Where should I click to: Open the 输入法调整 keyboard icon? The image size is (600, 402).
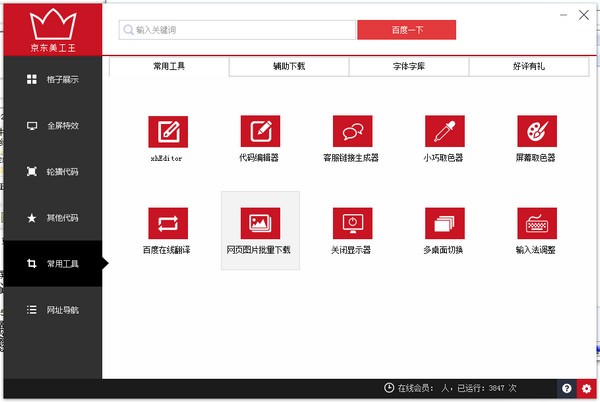[x=537, y=223]
